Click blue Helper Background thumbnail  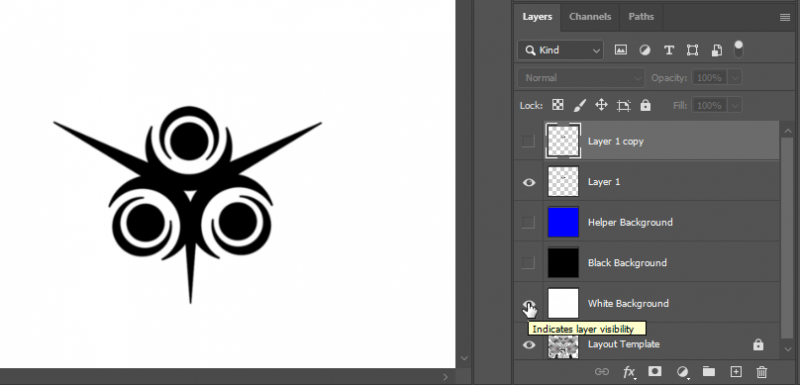(x=563, y=222)
